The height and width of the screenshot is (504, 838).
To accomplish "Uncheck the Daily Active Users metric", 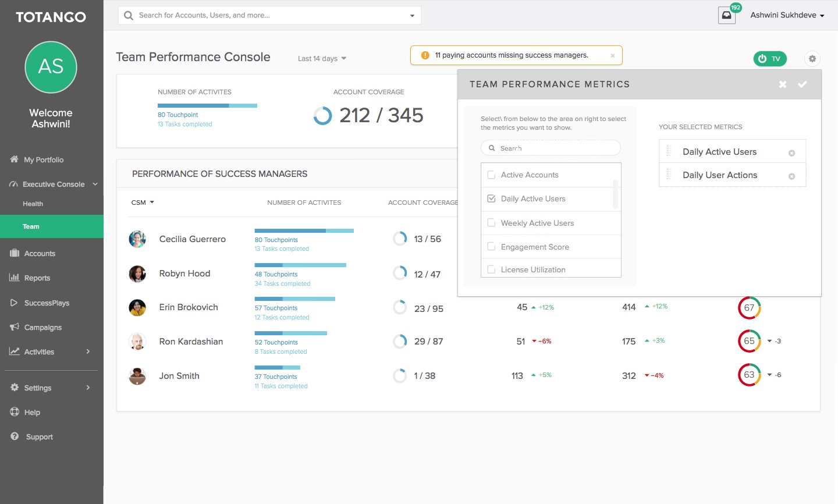I will pos(491,198).
